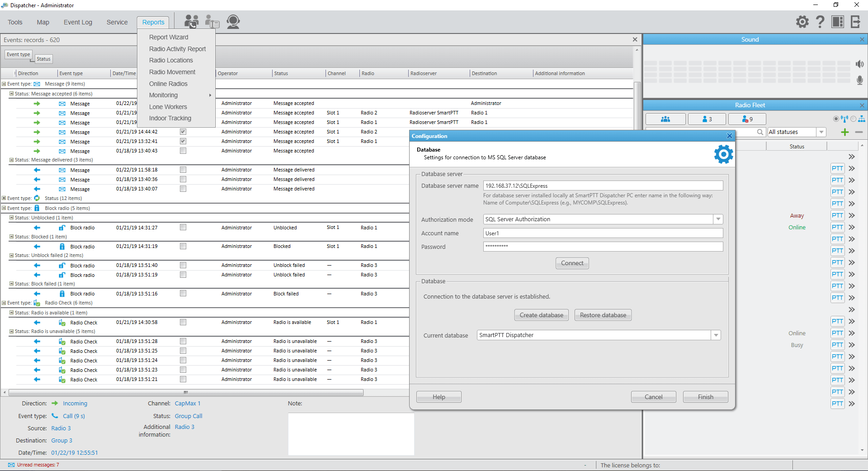Uncheck the checked message row dated 01/21/19 14:44:42
The width and height of the screenshot is (868, 471).
[183, 132]
